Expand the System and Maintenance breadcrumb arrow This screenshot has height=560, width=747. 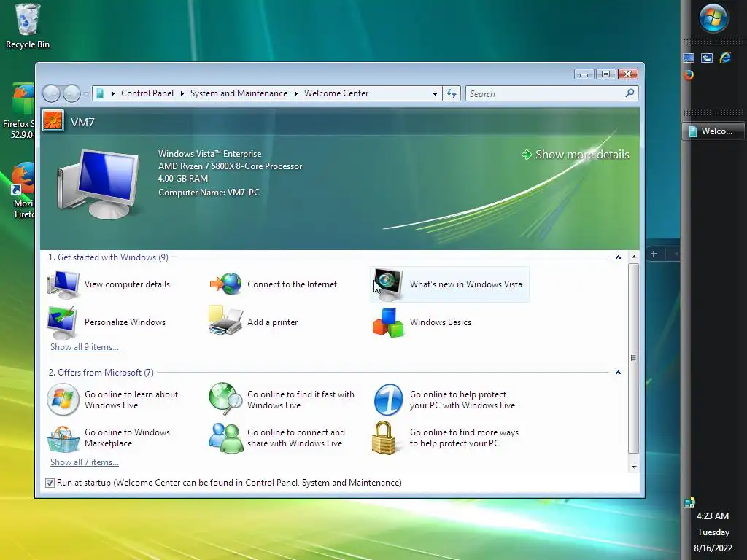pos(296,94)
